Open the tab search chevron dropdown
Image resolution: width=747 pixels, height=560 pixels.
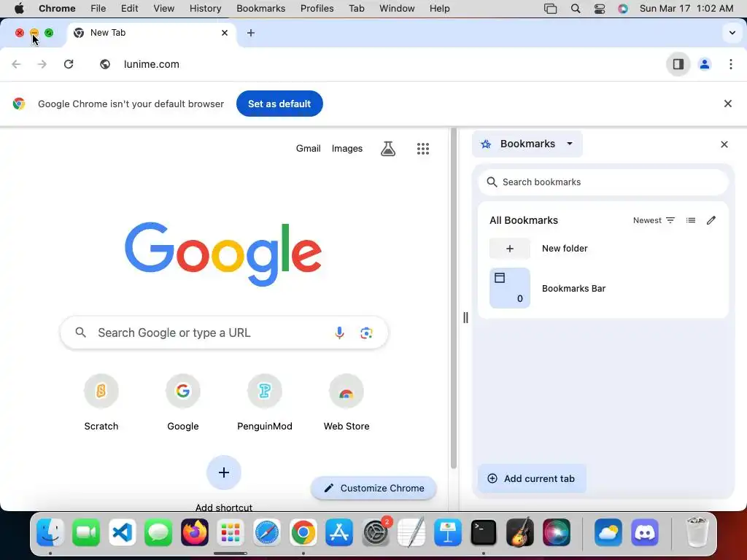(x=732, y=33)
